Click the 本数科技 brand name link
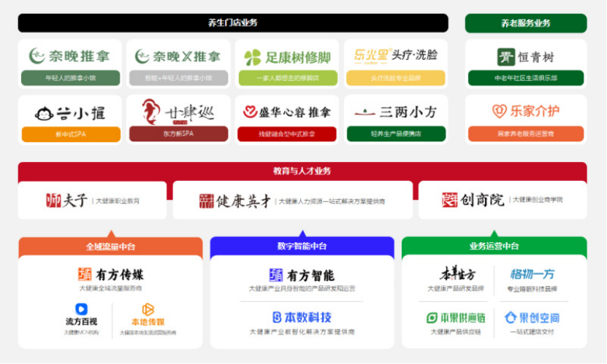The image size is (607, 364). point(302,317)
